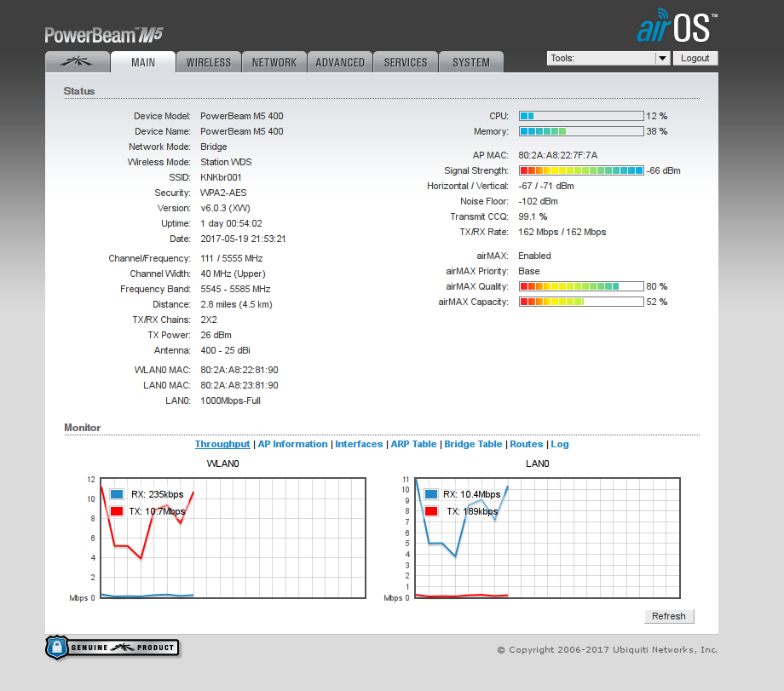Go to the ADVANCED tab
The width and height of the screenshot is (784, 691).
coord(340,62)
